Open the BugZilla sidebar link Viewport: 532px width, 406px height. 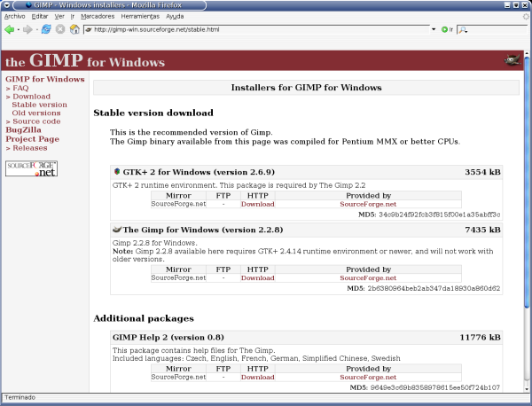pyautogui.click(x=26, y=129)
